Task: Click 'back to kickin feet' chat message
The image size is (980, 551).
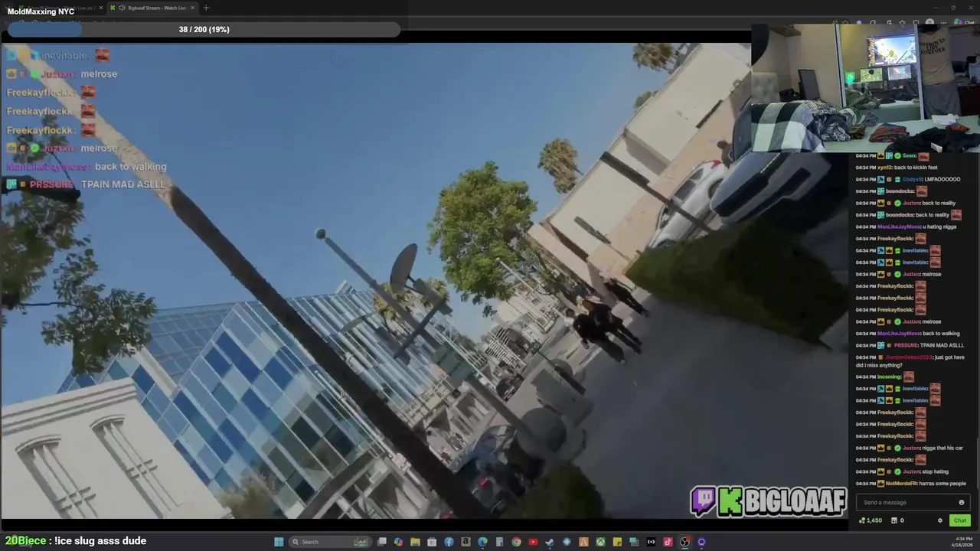Action: (x=916, y=168)
